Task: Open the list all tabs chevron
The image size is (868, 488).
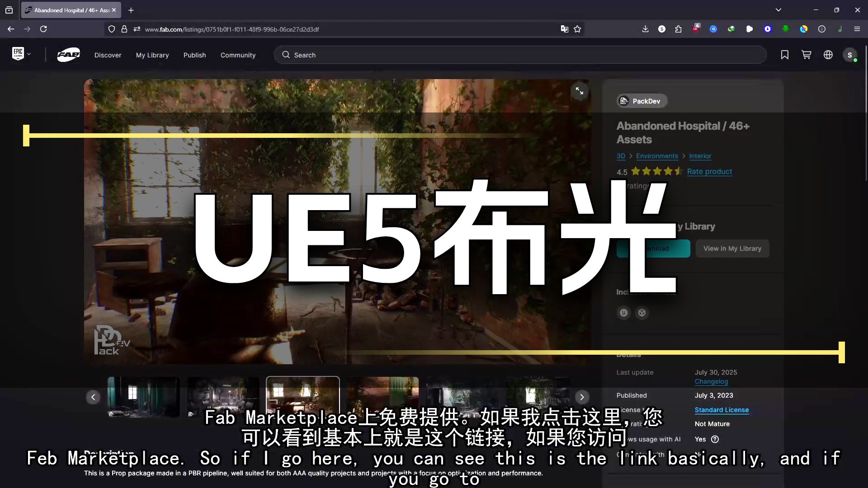Action: pos(778,10)
